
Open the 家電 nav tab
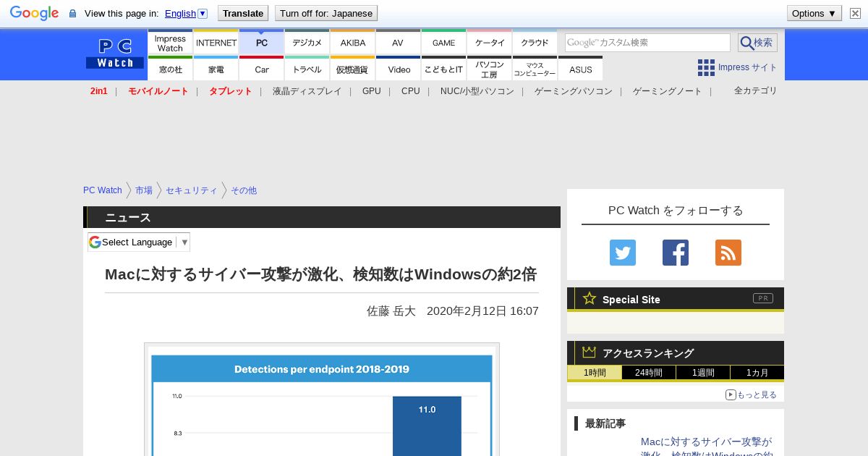216,69
